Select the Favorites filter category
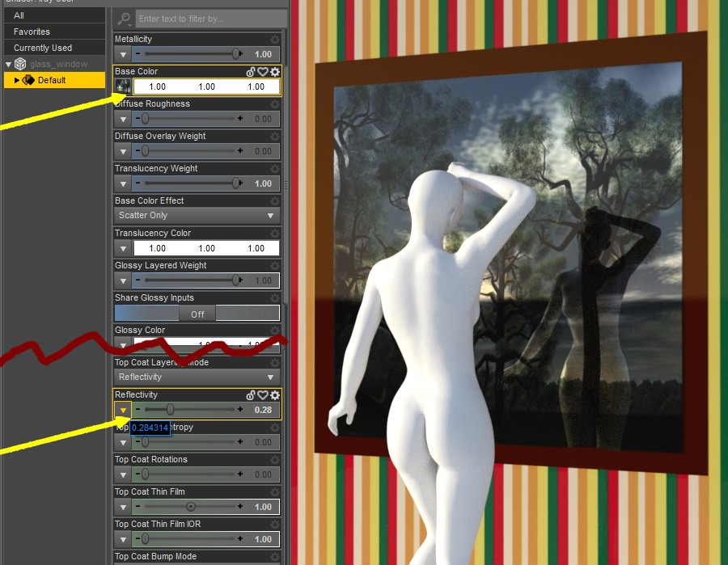The width and height of the screenshot is (728, 565). [x=54, y=32]
